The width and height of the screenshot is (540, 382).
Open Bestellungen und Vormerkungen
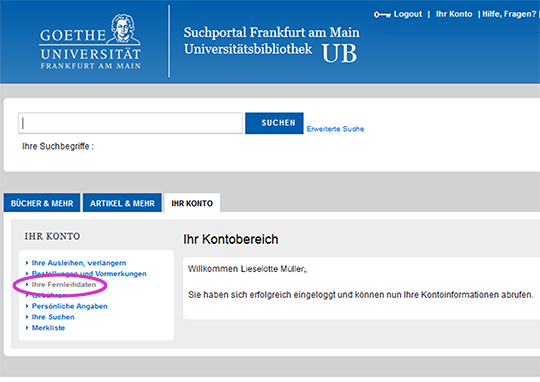(89, 273)
